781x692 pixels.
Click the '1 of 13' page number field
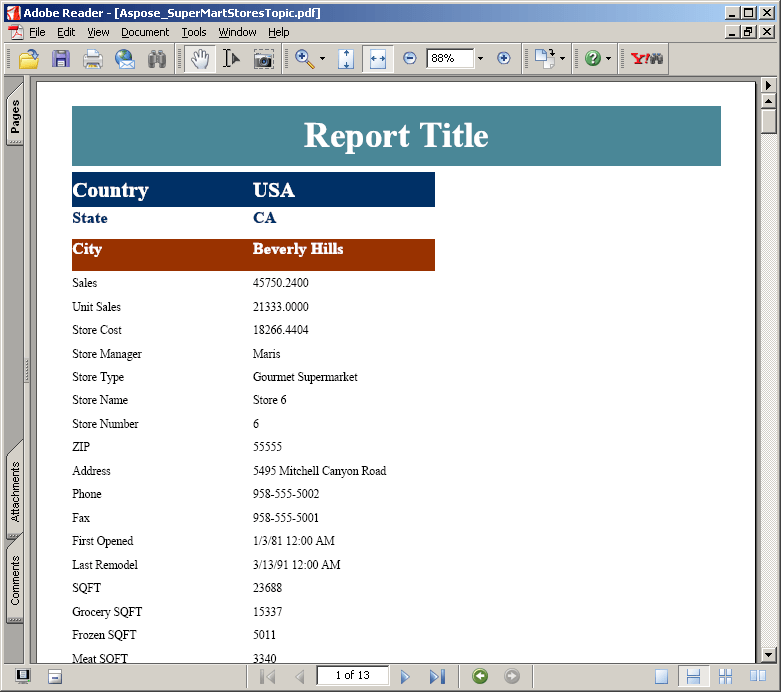(x=352, y=676)
